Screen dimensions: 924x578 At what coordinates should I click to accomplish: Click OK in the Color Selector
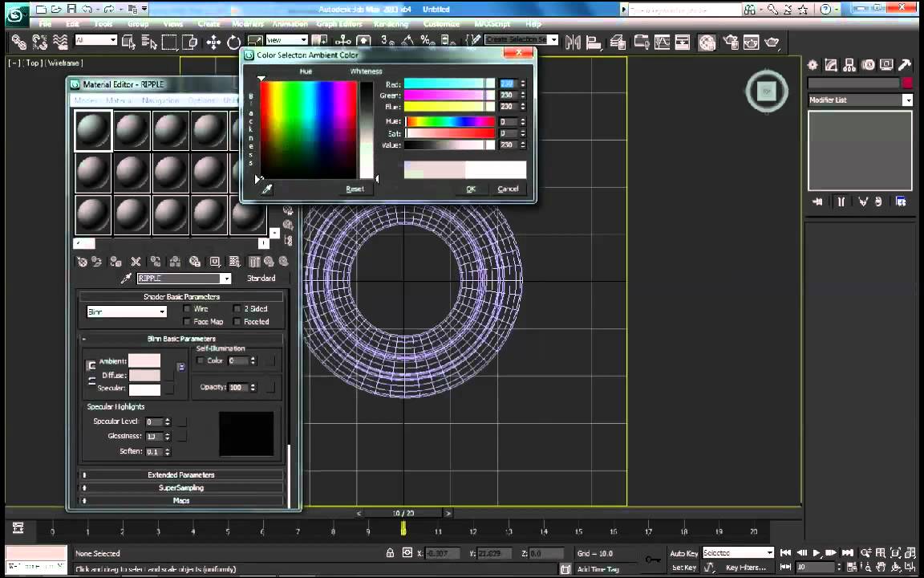[471, 189]
